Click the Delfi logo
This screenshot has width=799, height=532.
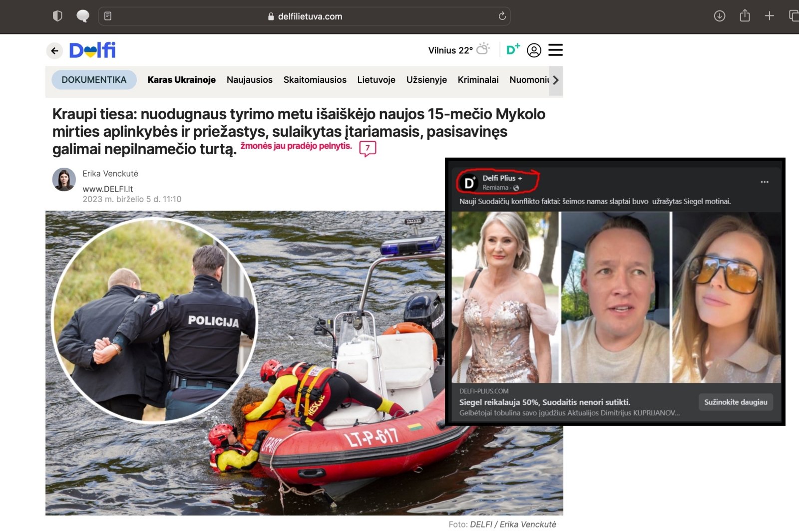(92, 50)
